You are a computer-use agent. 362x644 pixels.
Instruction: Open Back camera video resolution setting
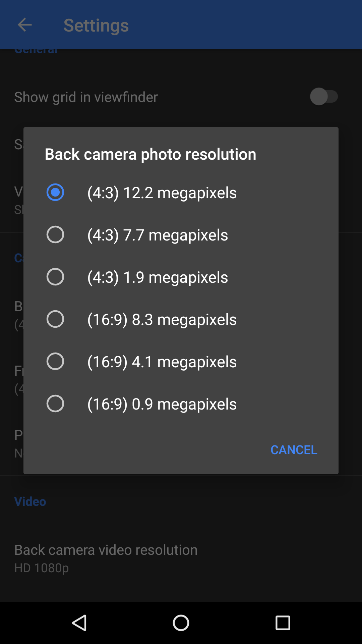(106, 550)
